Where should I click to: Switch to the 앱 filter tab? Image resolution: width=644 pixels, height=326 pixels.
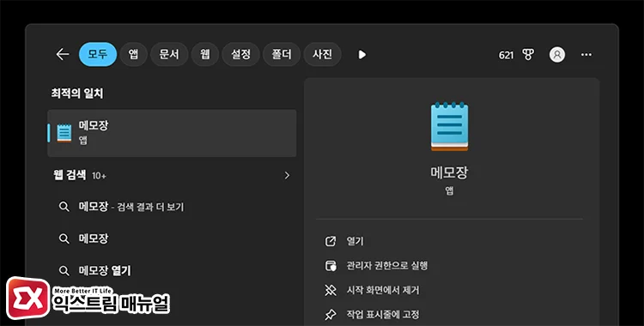(133, 54)
